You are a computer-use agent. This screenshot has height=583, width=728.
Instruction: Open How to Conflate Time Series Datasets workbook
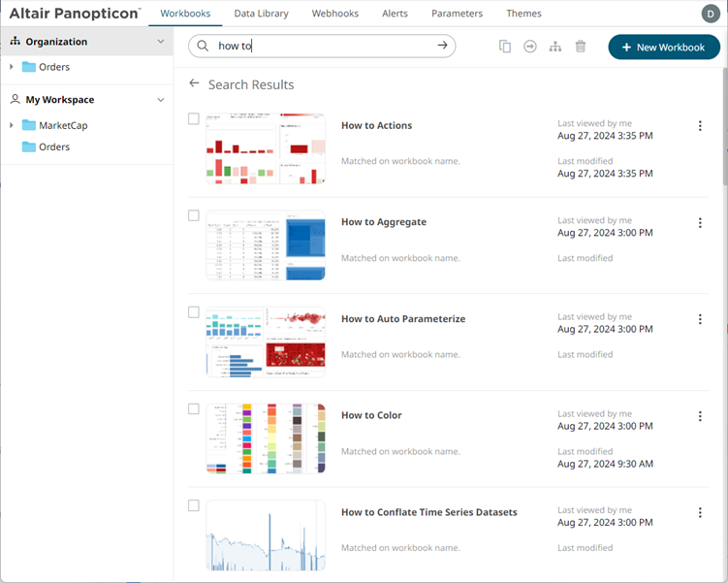[428, 512]
